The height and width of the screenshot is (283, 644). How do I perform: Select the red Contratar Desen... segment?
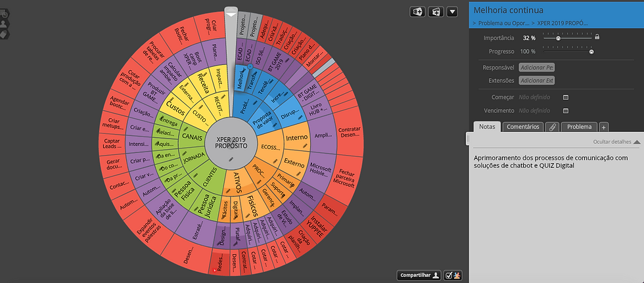click(x=349, y=132)
